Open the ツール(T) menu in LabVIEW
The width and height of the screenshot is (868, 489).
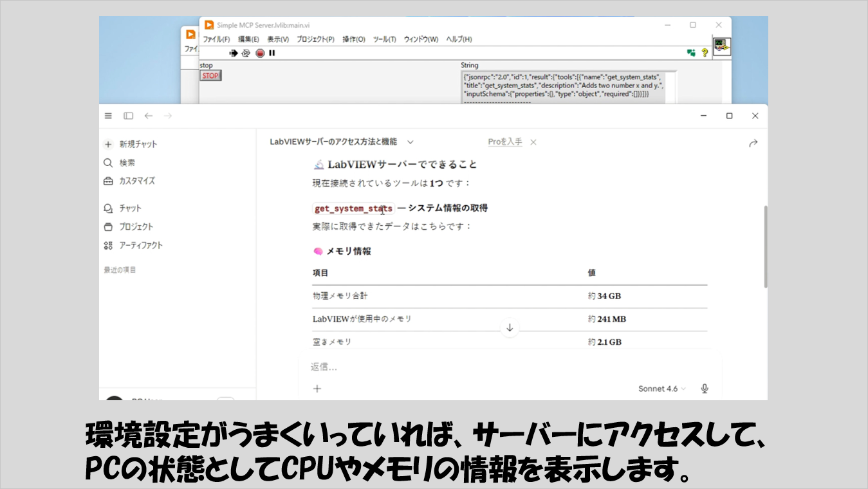pos(384,39)
